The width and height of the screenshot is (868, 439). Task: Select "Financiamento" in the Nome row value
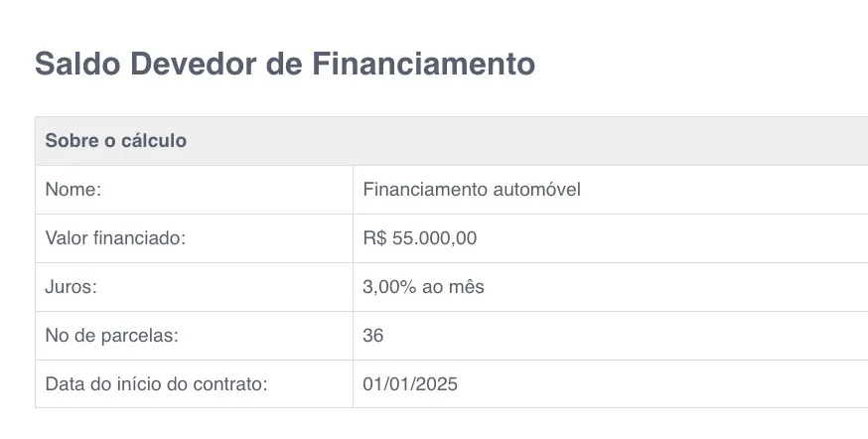[x=425, y=190]
